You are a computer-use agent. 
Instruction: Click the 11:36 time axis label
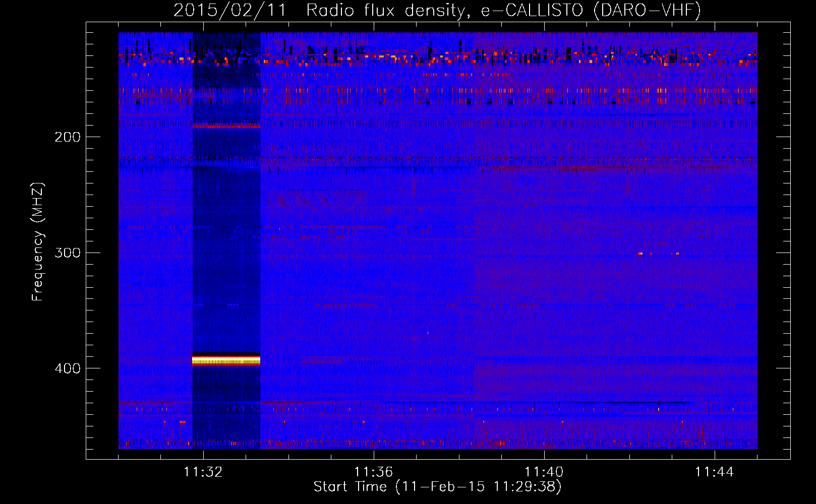point(373,472)
